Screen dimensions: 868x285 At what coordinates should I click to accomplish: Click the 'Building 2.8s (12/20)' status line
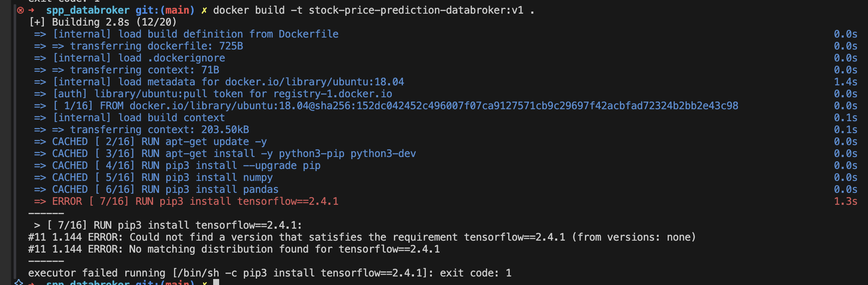click(x=103, y=22)
